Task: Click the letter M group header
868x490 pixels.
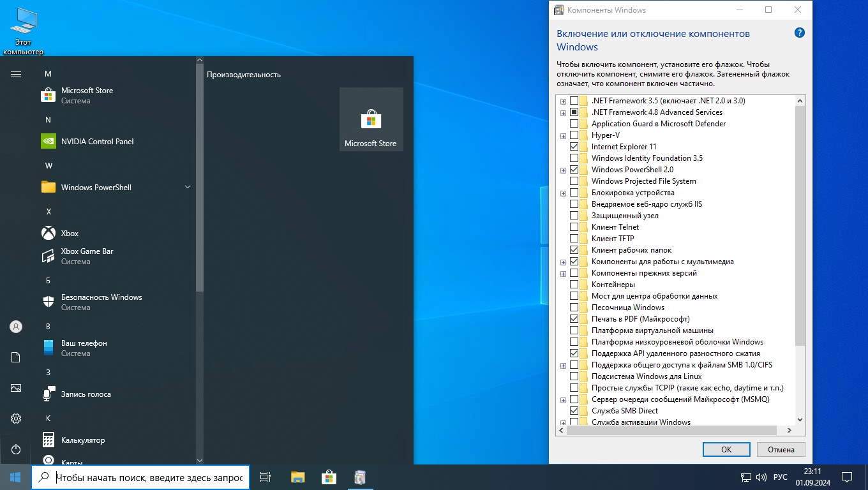Action: pyautogui.click(x=48, y=74)
